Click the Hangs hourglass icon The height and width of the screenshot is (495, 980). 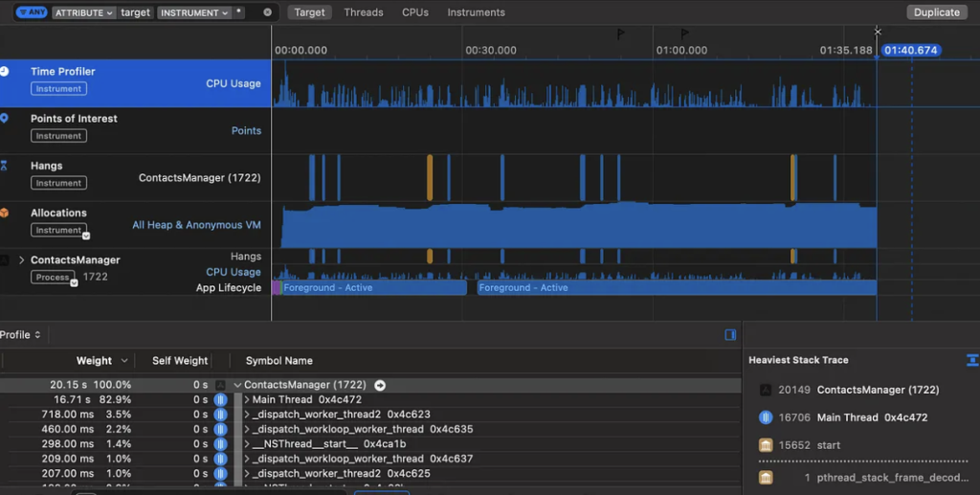[4, 166]
